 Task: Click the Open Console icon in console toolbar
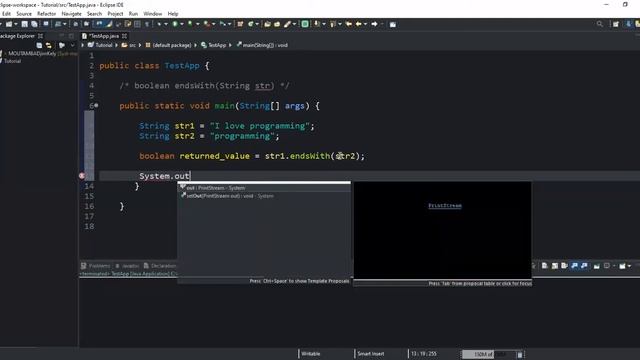click(x=622, y=266)
